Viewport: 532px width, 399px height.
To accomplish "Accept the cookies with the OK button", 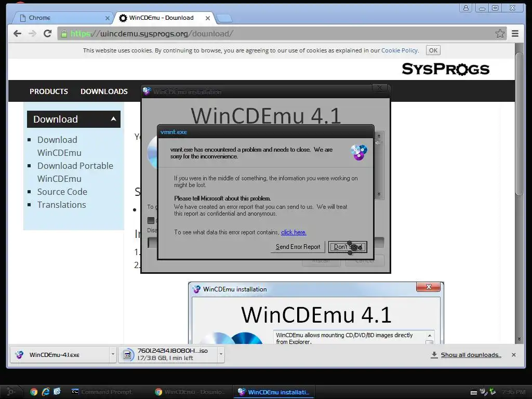I will pyautogui.click(x=433, y=50).
